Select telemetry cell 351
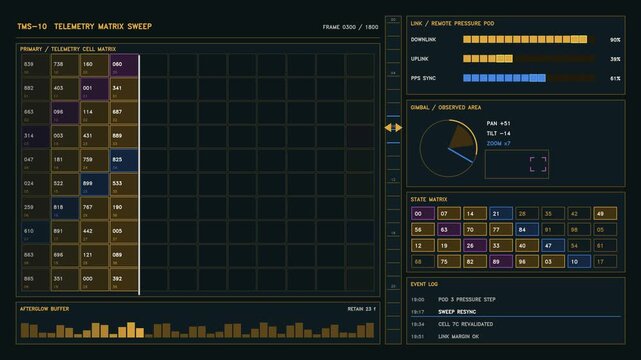Image resolution: width=641 pixels, height=360 pixels. pos(65,280)
